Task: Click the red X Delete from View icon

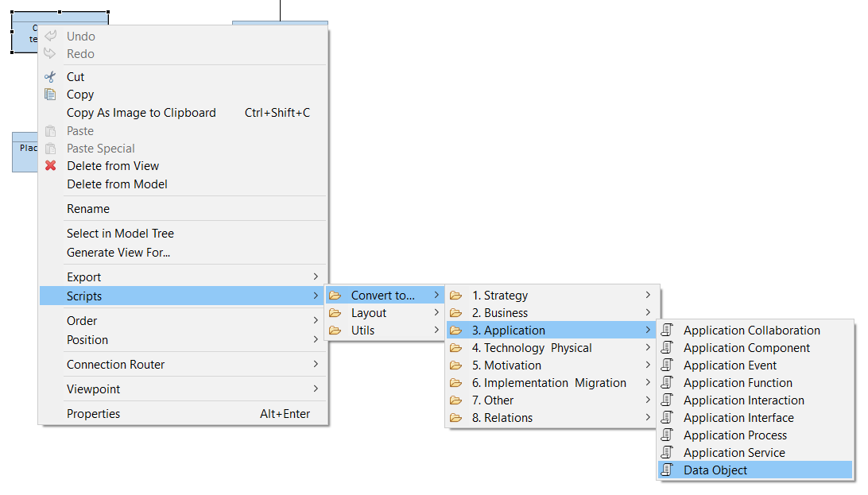Action: (50, 165)
